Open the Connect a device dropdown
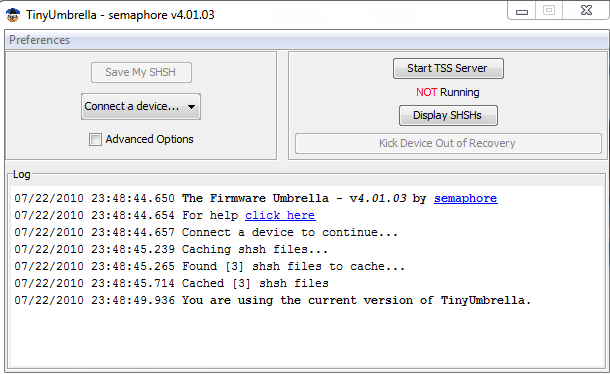This screenshot has height=374, width=610. point(141,106)
